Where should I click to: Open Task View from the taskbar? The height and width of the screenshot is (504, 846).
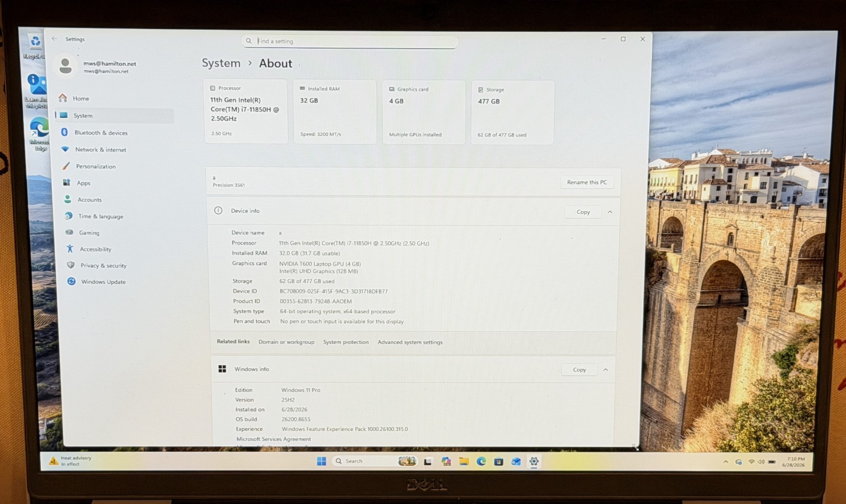(428, 462)
